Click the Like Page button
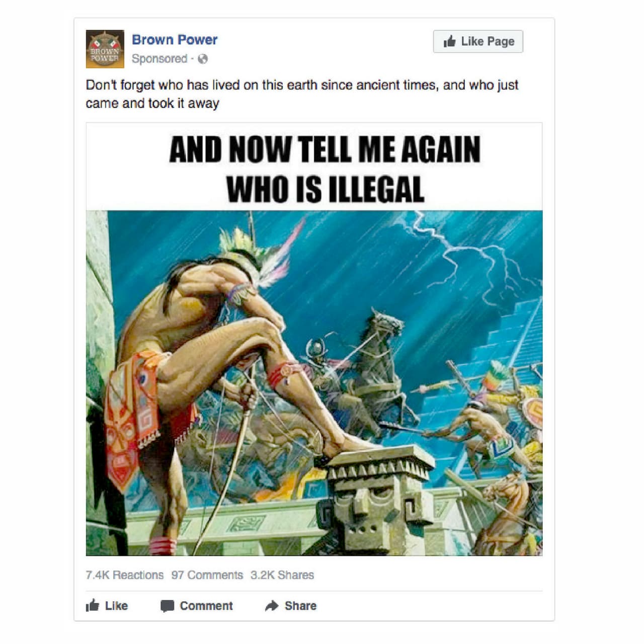The height and width of the screenshot is (644, 644). point(478,41)
